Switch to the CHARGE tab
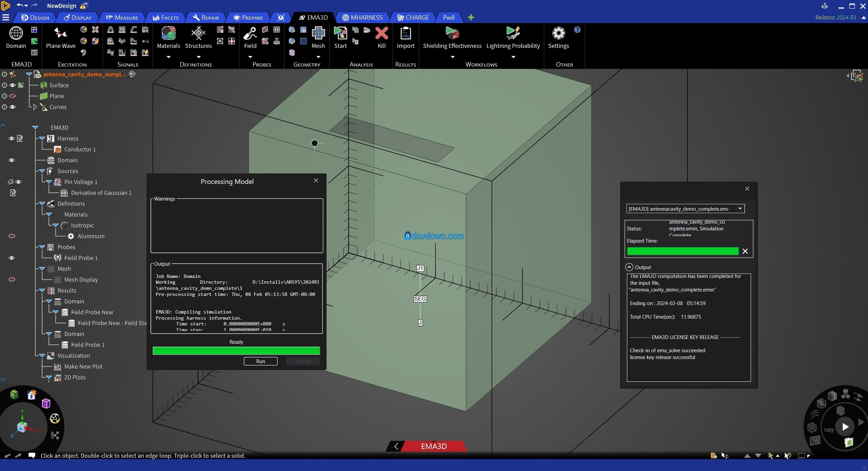 tap(413, 17)
